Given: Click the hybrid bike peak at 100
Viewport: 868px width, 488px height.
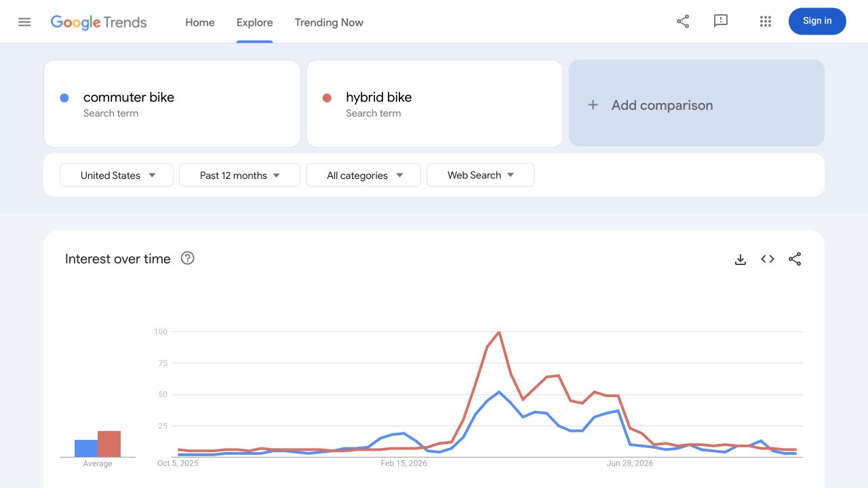Looking at the screenshot, I should pyautogui.click(x=499, y=332).
